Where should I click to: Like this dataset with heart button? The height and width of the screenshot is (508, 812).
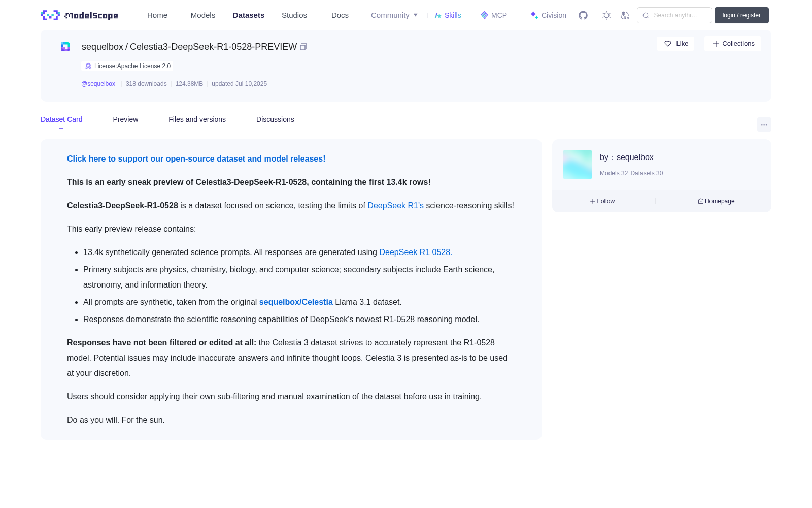pyautogui.click(x=675, y=44)
